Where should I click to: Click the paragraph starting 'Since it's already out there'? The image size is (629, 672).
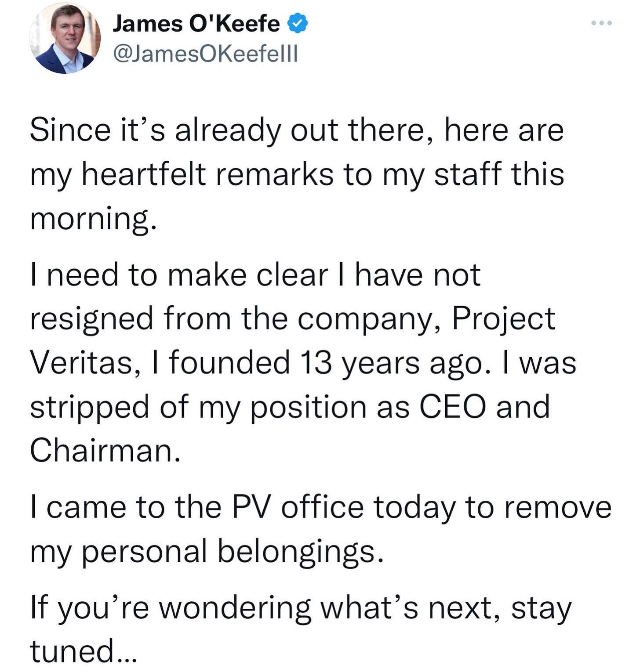point(297,174)
